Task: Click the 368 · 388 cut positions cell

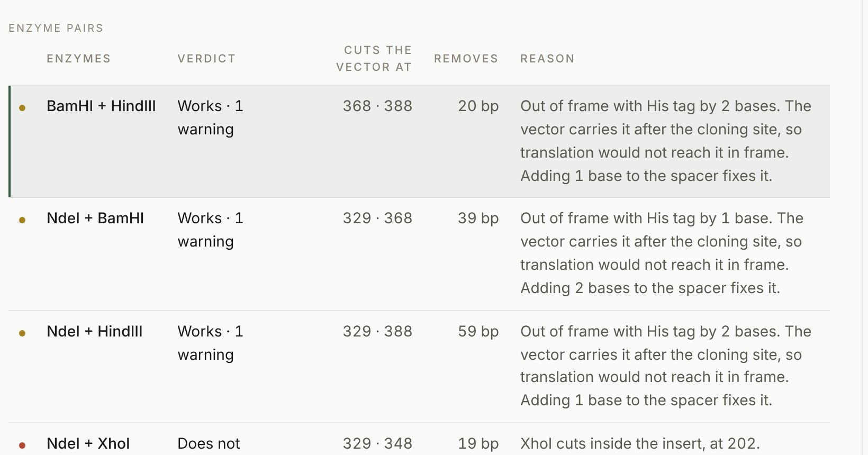Action: [377, 106]
